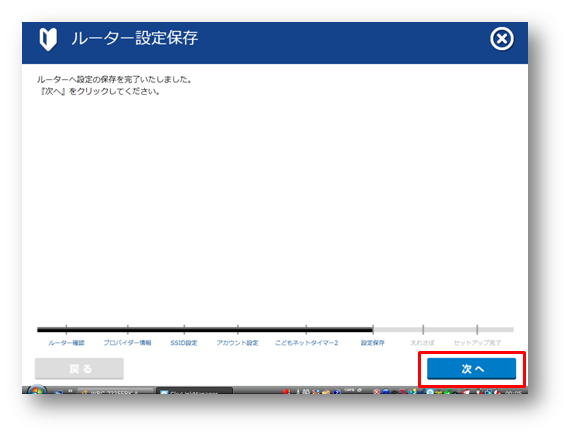Click the greyed えれさぽ step label
The width and height of the screenshot is (570, 436).
[x=422, y=343]
